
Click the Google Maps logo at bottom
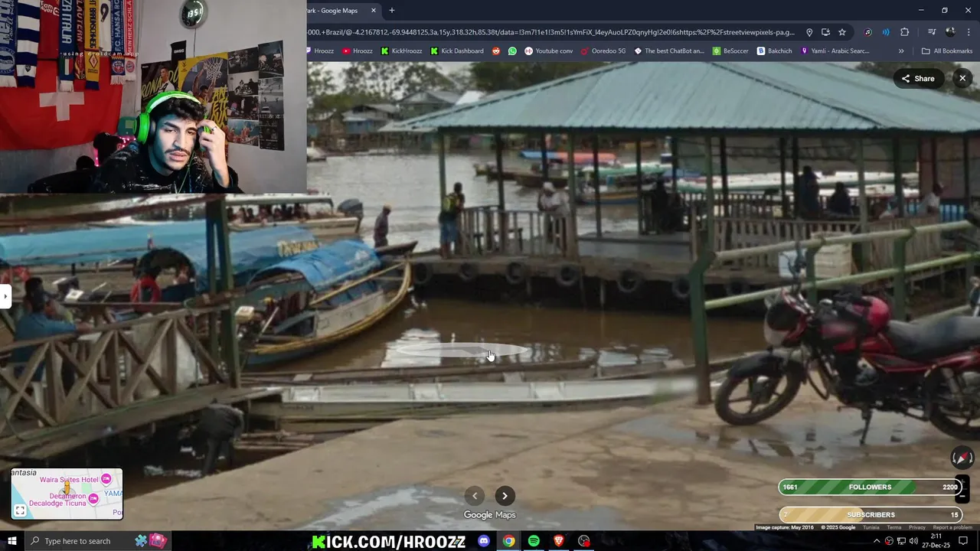pyautogui.click(x=489, y=515)
